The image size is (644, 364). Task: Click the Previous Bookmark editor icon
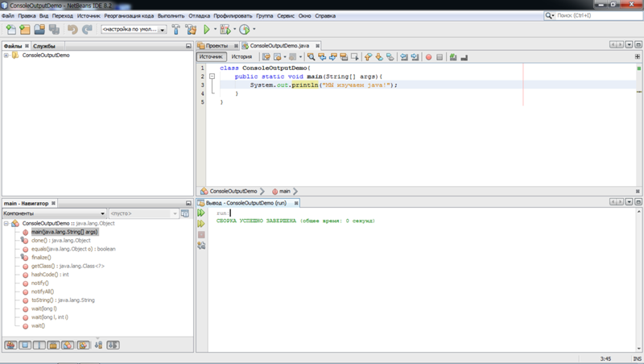[x=368, y=57]
